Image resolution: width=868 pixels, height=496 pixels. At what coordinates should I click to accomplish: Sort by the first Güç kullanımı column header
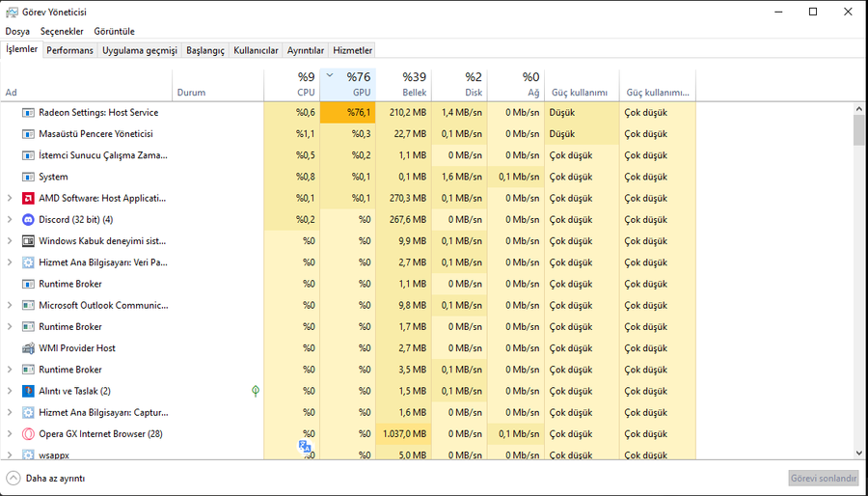coord(582,85)
